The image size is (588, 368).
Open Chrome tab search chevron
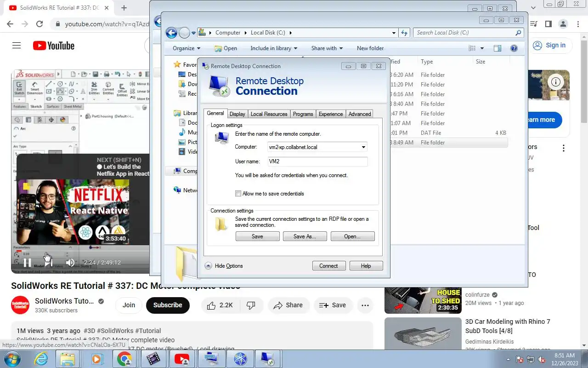pos(533,8)
